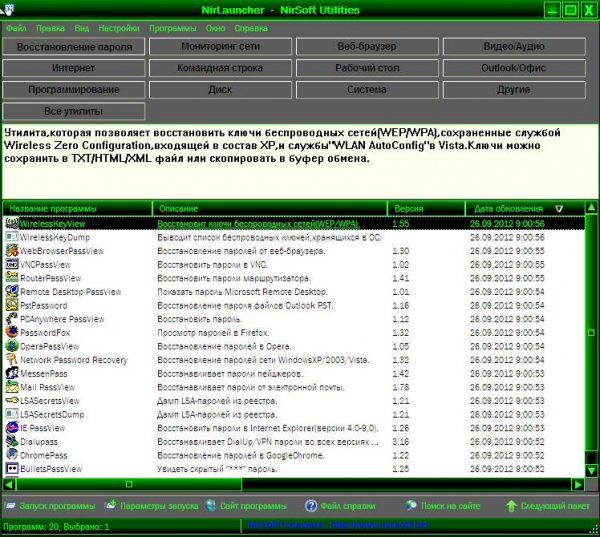Select the MessenPass icon

click(12, 373)
